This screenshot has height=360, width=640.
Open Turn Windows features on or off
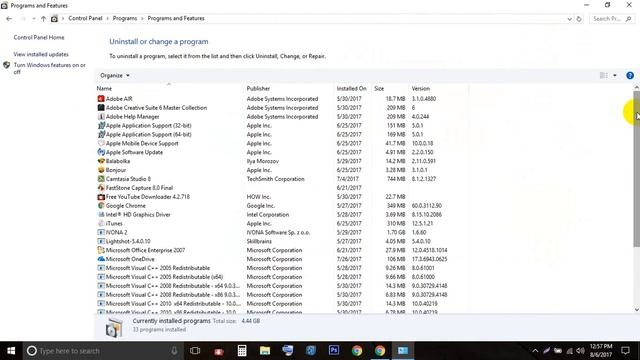click(x=49, y=68)
